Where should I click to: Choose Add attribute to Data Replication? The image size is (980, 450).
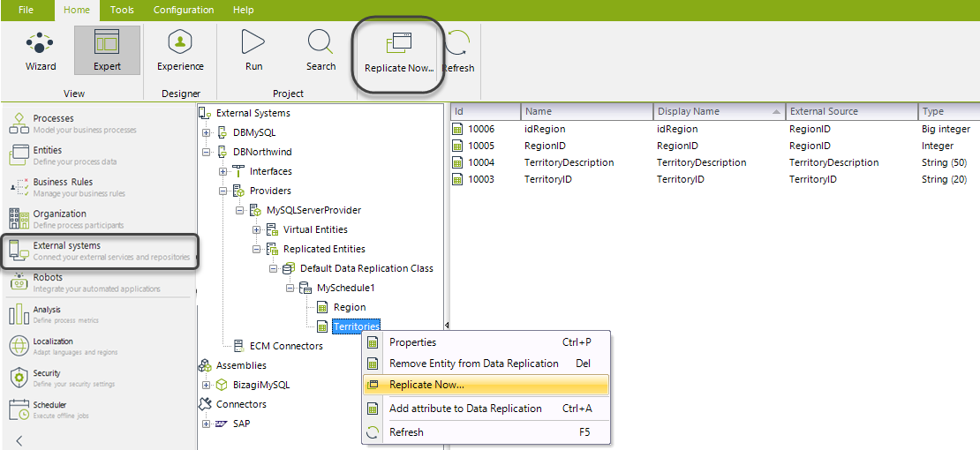coord(486,409)
